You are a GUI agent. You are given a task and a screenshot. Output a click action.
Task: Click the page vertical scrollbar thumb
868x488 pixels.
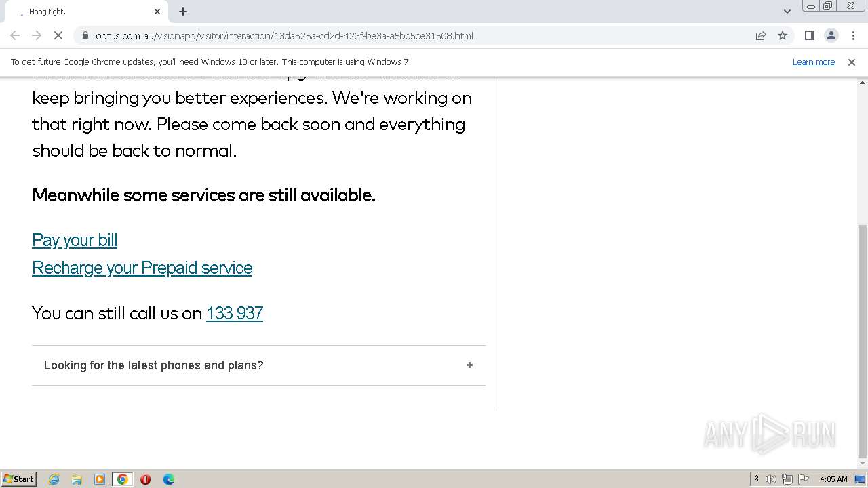(x=863, y=342)
